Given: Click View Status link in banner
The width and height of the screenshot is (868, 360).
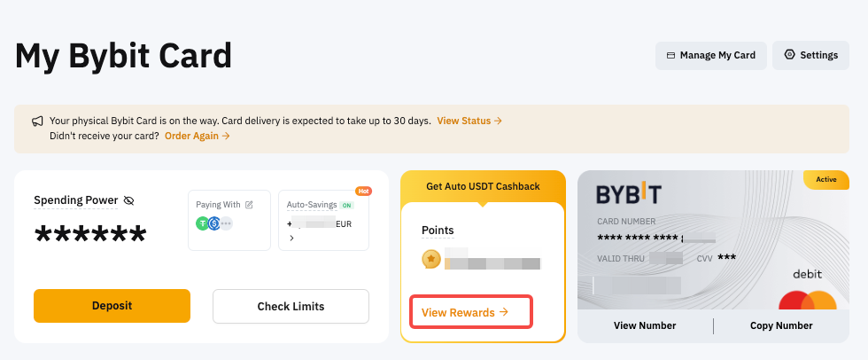Looking at the screenshot, I should [x=469, y=121].
